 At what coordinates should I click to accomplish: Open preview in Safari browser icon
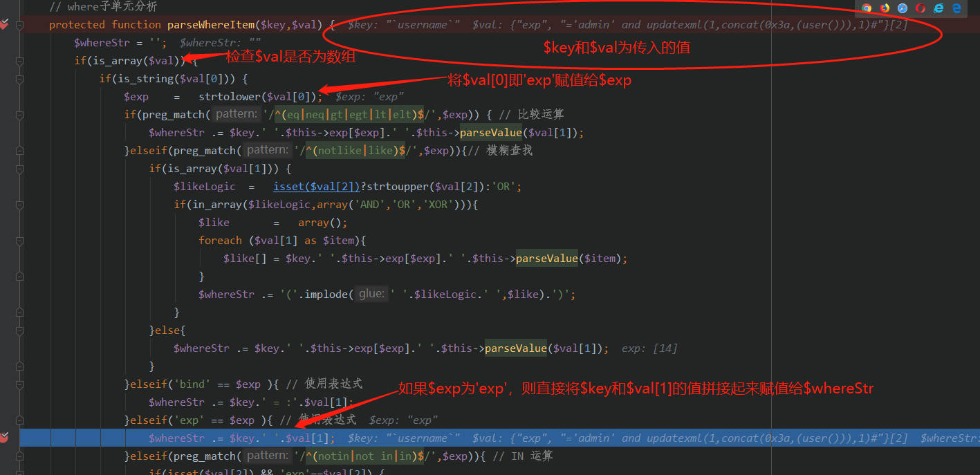903,8
